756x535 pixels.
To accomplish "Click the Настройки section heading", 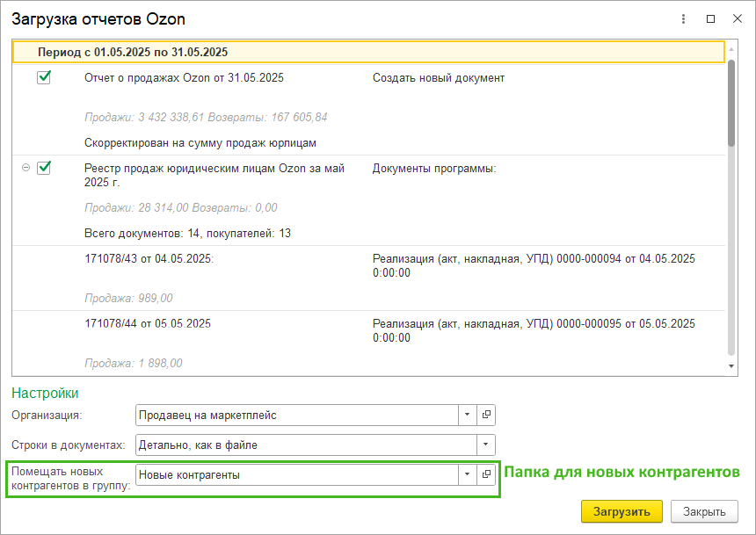I will [45, 394].
